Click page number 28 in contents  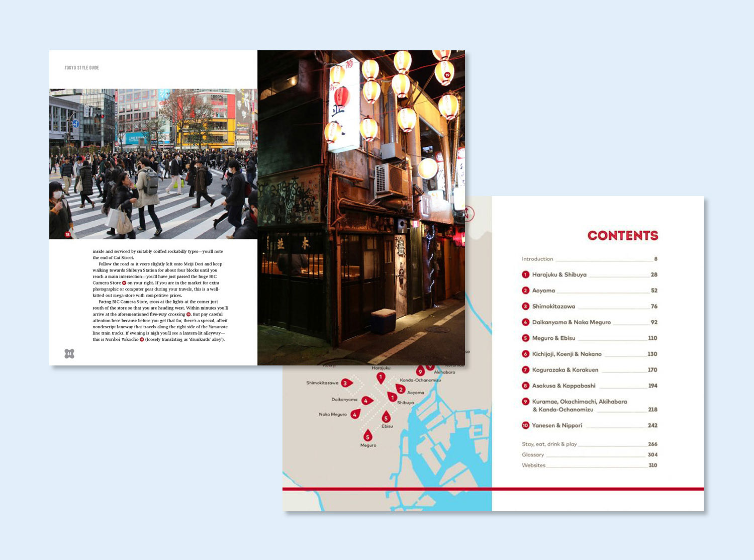tap(654, 274)
